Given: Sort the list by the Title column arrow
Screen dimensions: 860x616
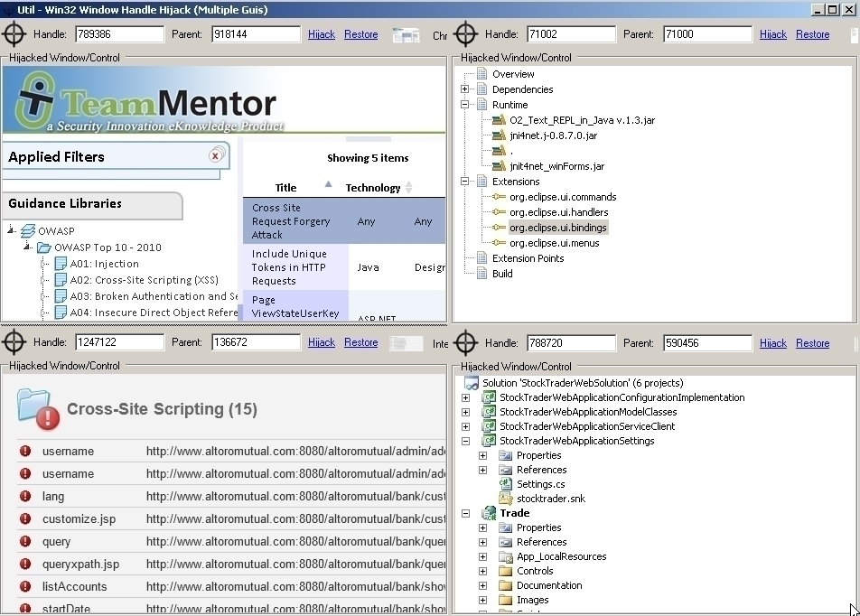Looking at the screenshot, I should (x=328, y=186).
